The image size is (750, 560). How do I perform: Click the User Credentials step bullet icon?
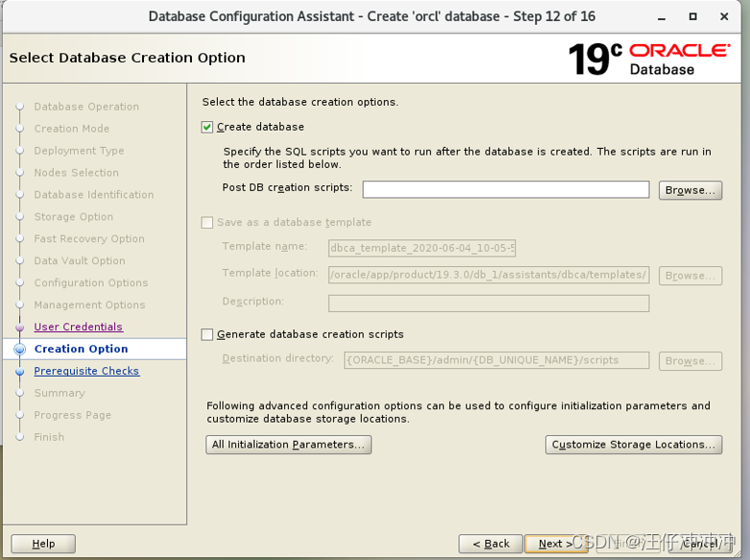(x=19, y=328)
